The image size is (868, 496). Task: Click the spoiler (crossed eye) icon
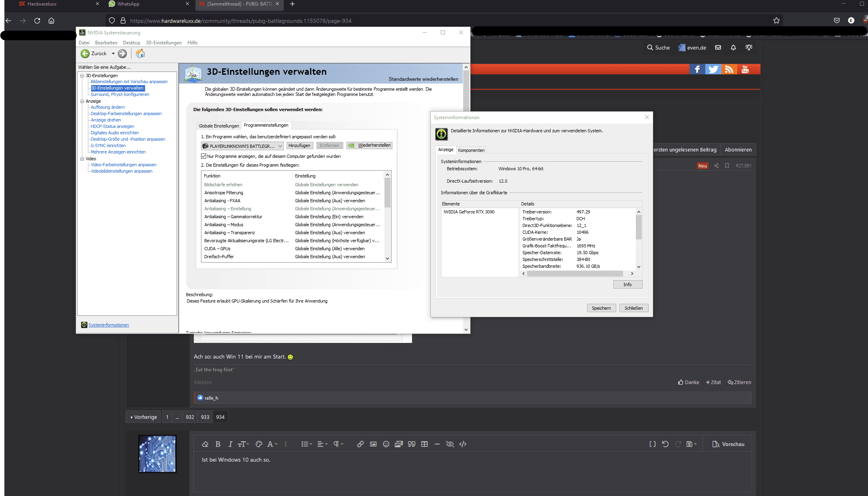[x=450, y=444]
